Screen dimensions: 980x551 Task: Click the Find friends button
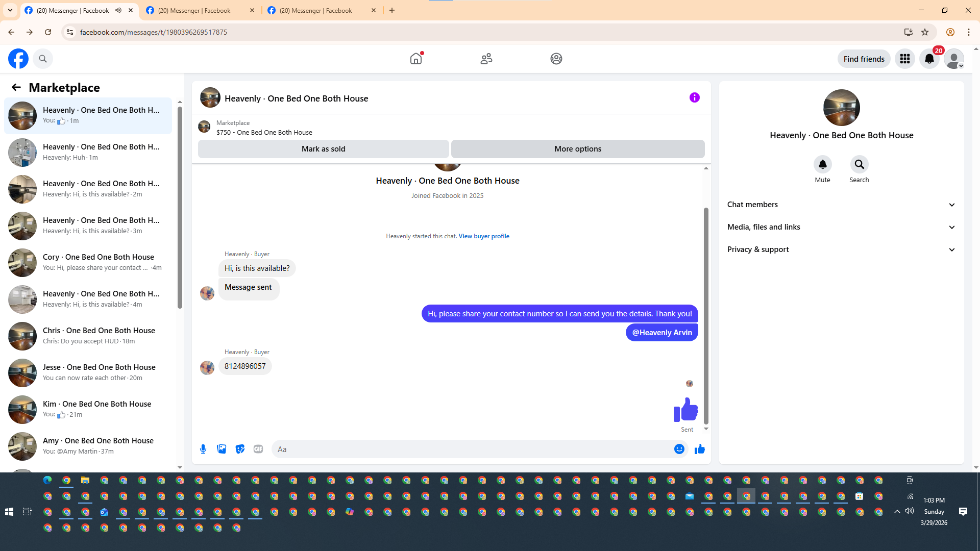pos(864,59)
